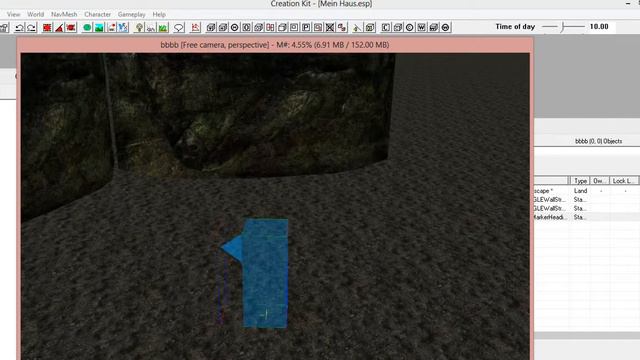Sort by the Ow... column header
The width and height of the screenshot is (640, 360).
tap(599, 181)
